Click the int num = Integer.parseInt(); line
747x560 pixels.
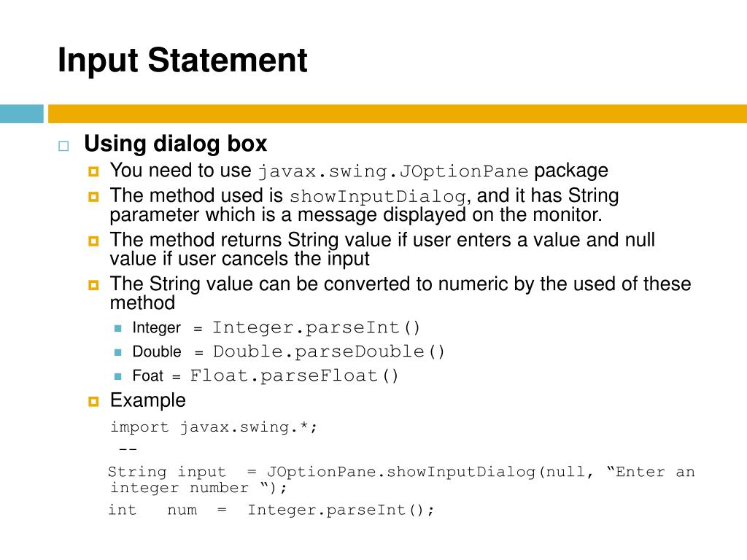tap(271, 510)
